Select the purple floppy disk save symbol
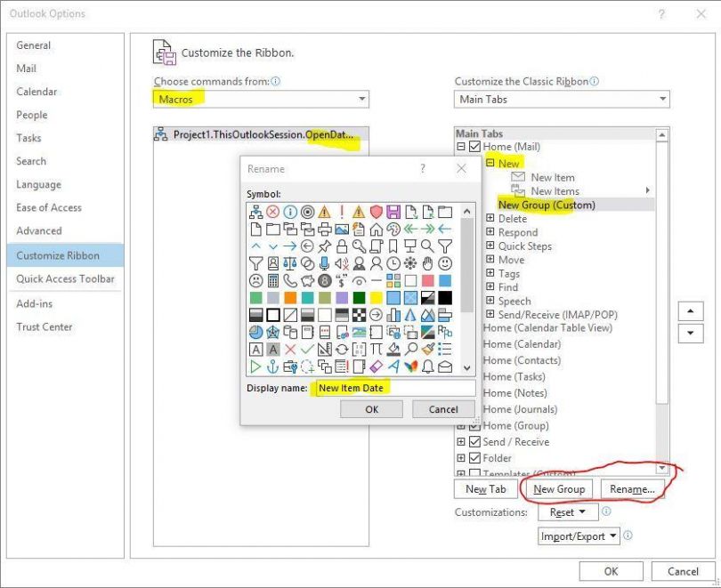 tap(393, 212)
